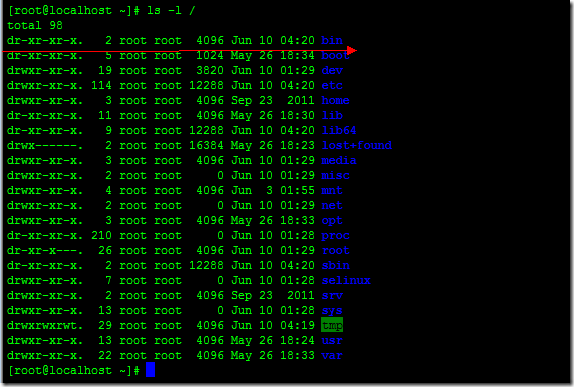
Task: Select the 'mnt' directory name
Action: [x=332, y=190]
